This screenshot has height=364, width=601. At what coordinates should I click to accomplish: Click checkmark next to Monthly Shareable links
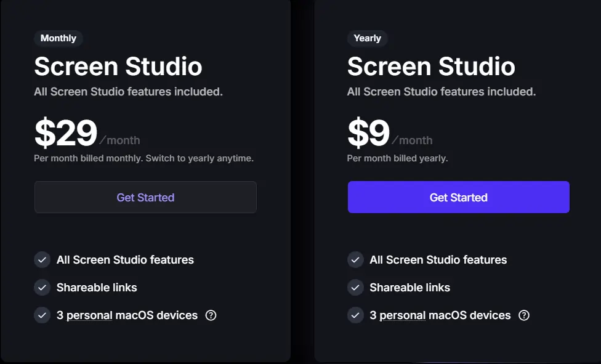coord(42,288)
